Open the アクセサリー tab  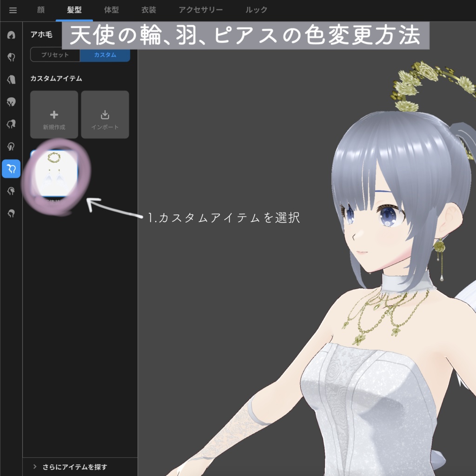point(200,10)
